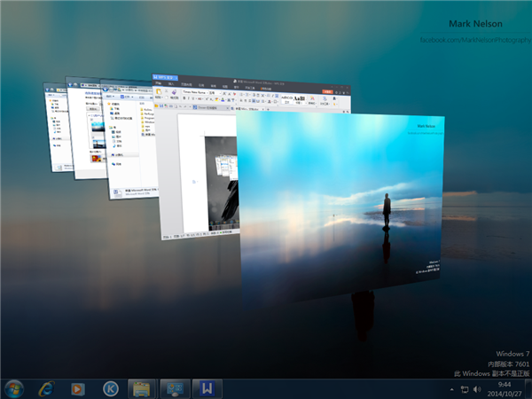The image size is (532, 399).
Task: Open the circular K music app icon
Action: click(110, 387)
